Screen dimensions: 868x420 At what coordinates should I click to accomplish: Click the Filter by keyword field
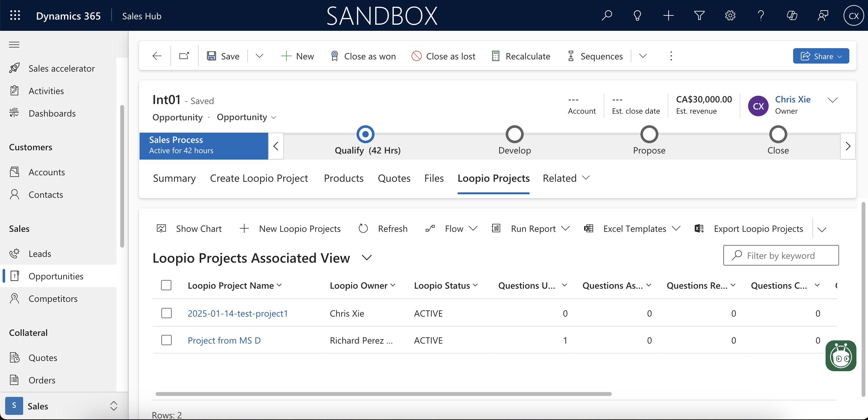pos(781,255)
